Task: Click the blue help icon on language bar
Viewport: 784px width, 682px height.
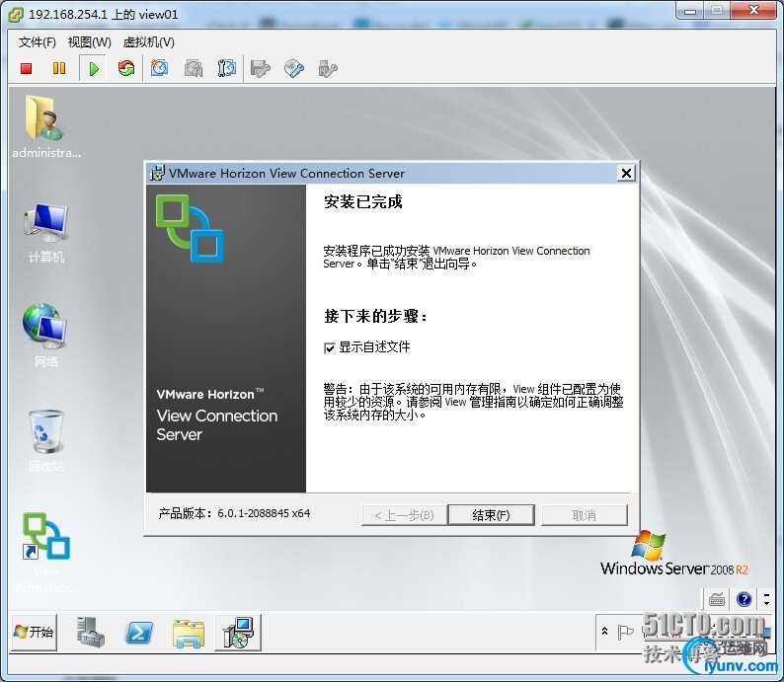Action: [x=744, y=599]
